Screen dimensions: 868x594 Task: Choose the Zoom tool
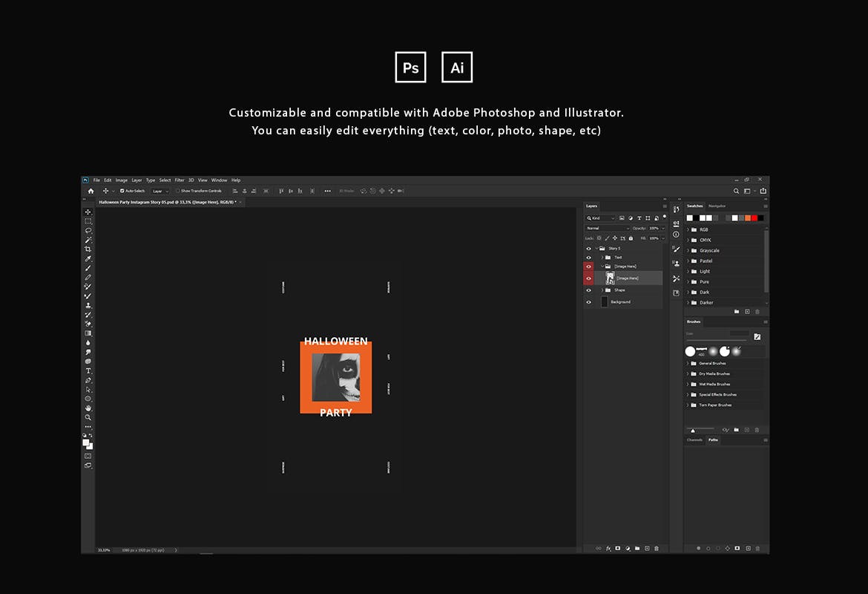(88, 417)
